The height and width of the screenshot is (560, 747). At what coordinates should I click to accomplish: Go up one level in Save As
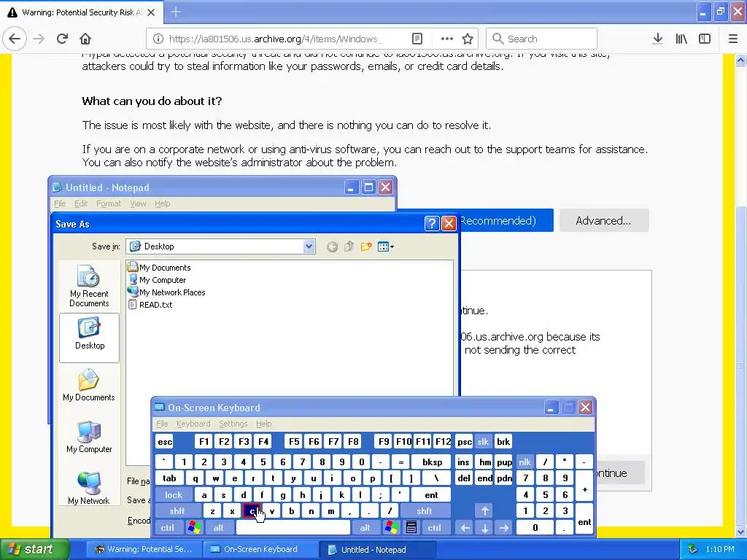point(349,246)
